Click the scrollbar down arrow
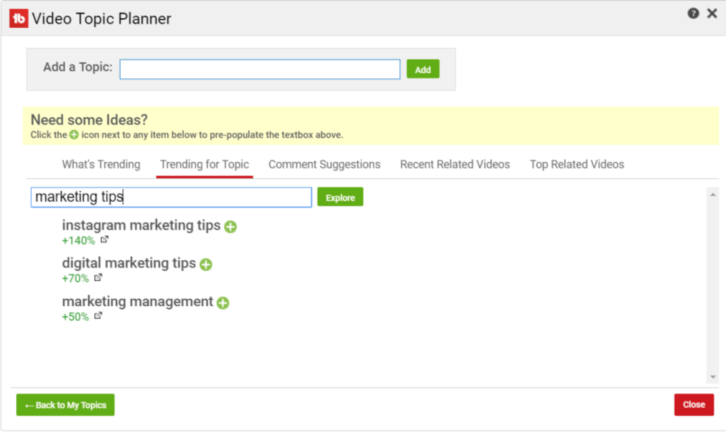Viewport: 726px width, 434px height. pyautogui.click(x=712, y=376)
